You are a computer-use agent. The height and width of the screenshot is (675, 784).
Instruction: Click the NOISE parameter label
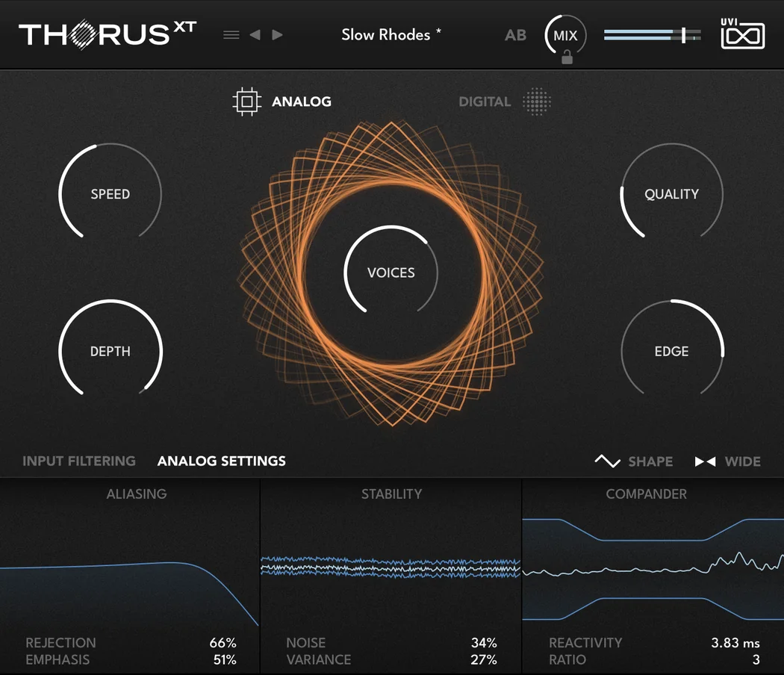pyautogui.click(x=305, y=642)
